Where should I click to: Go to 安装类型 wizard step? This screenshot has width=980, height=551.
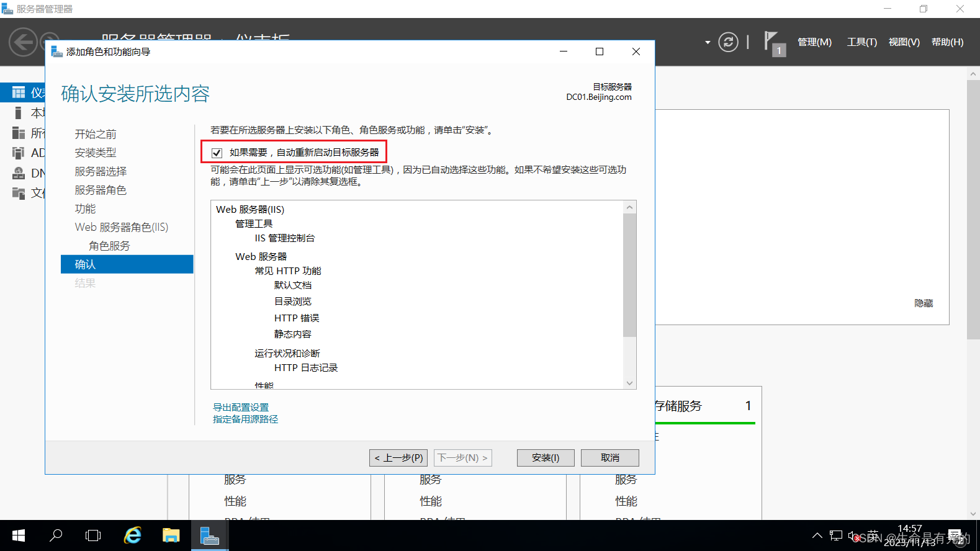tap(96, 153)
